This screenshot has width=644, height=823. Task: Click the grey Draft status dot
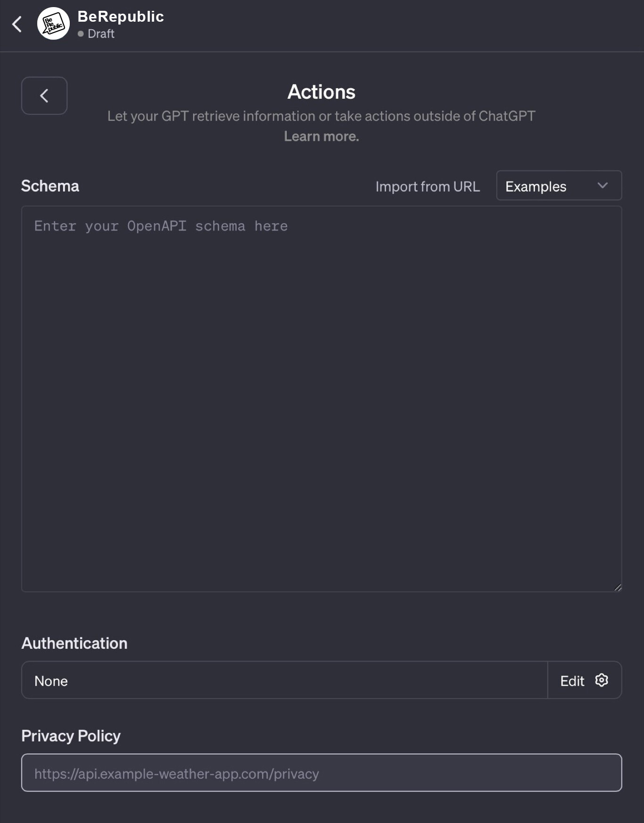[x=81, y=34]
